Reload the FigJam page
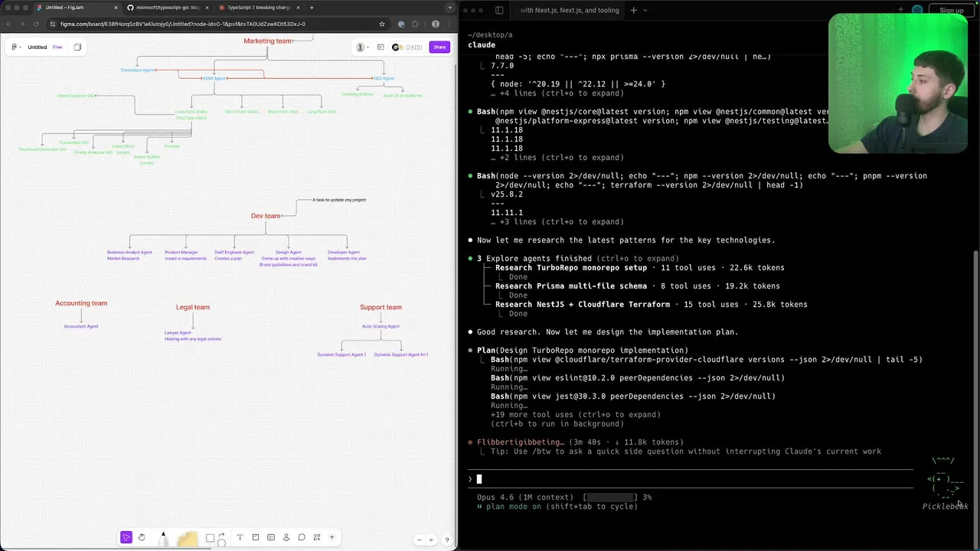 pos(34,24)
